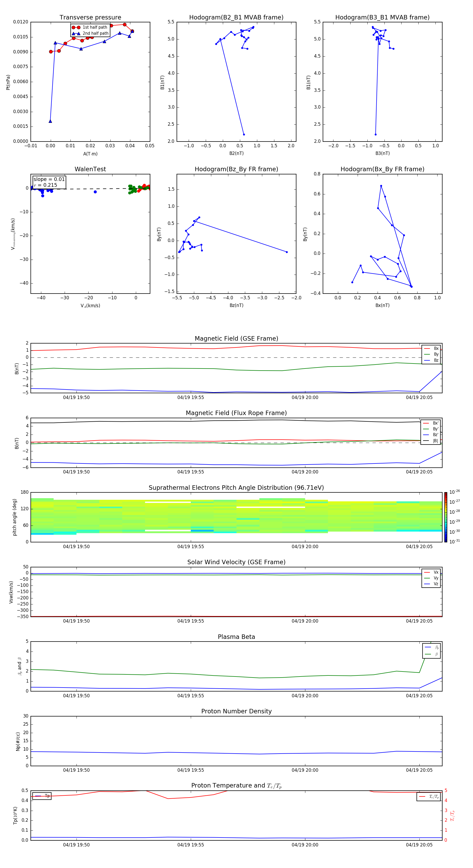Select "Bz'" in the Flux Rope legend
Image resolution: width=473 pixels, height=868 pixels.
pyautogui.click(x=431, y=435)
